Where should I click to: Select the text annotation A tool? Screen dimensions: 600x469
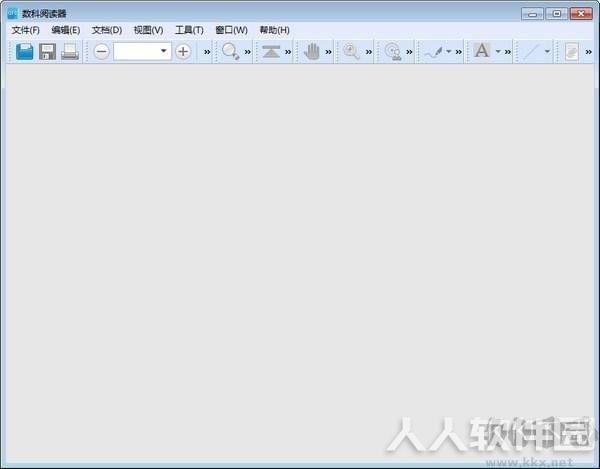pos(482,50)
